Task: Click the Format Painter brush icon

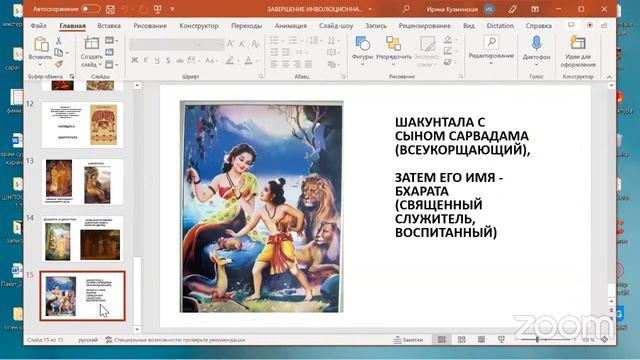Action: [58, 64]
